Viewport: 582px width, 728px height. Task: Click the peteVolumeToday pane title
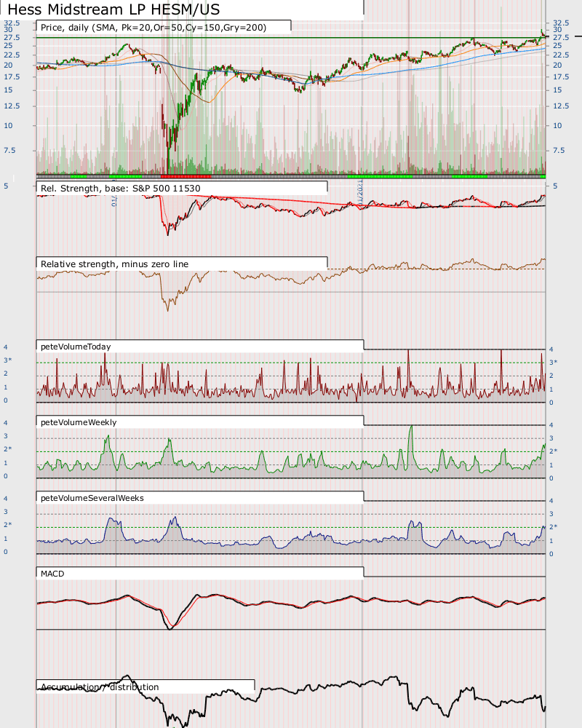tap(76, 347)
